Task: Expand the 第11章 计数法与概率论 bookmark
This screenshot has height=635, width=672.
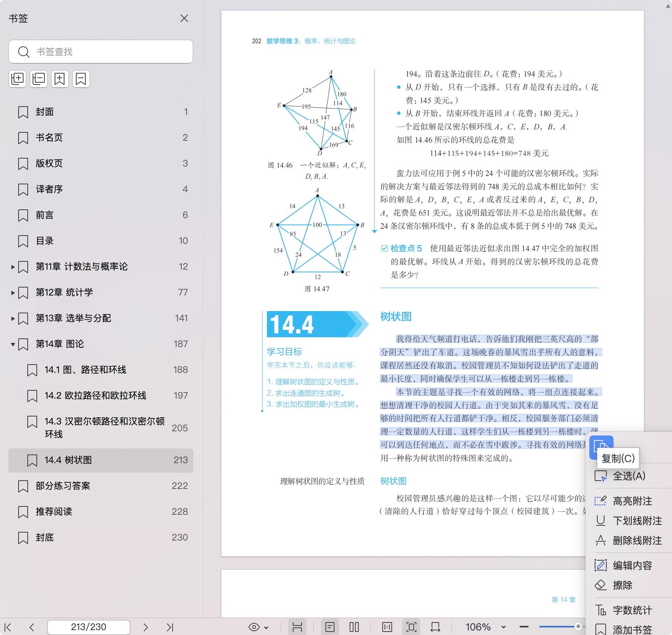Action: [13, 267]
